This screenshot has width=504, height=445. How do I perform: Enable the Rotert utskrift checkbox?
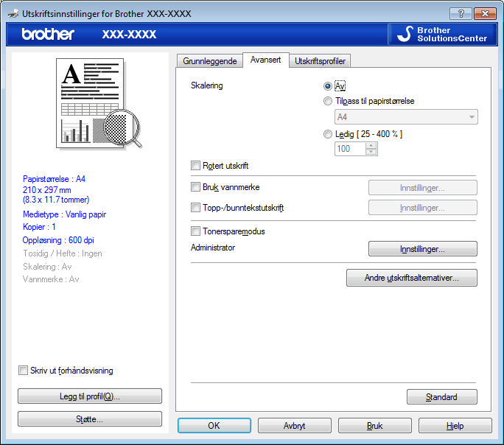pos(196,166)
